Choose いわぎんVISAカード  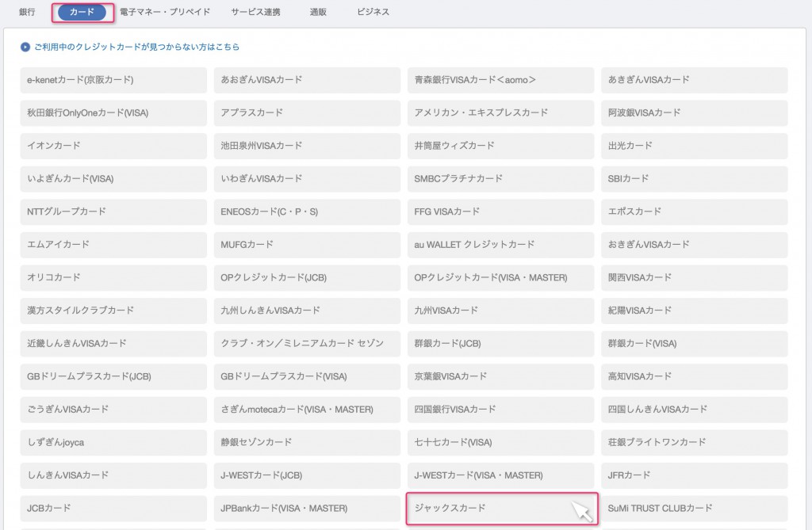(x=307, y=179)
